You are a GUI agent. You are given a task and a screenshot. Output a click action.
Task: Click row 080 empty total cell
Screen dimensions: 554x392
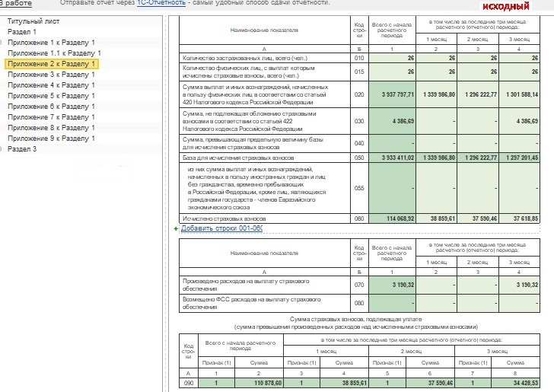tap(392, 303)
